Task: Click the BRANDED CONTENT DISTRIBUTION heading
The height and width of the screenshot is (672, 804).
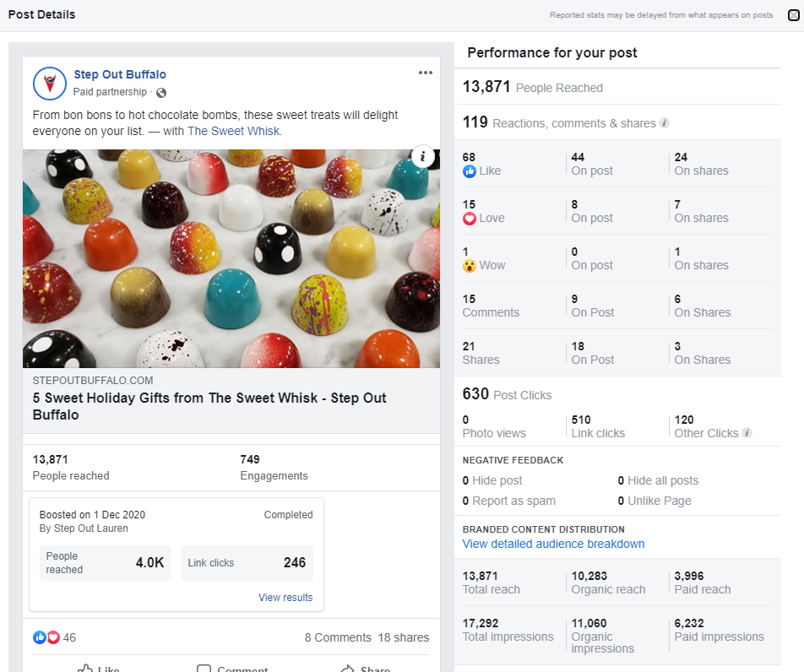Action: coord(544,529)
